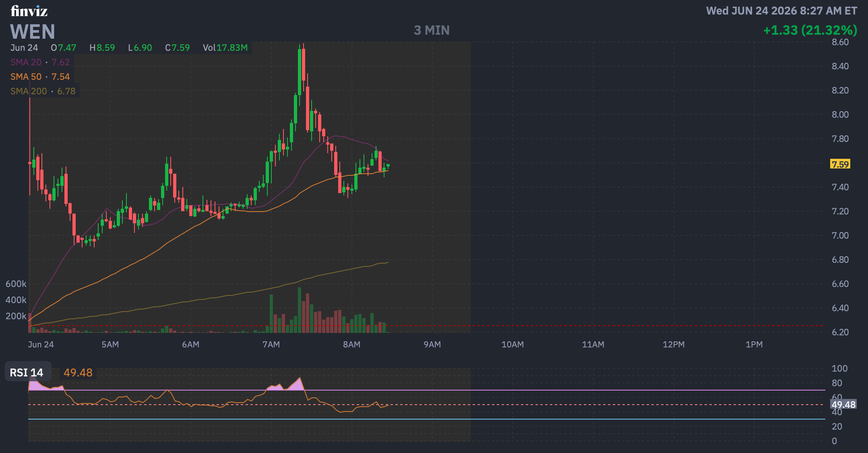Click the yellow 7.59 current price tag

(x=840, y=164)
